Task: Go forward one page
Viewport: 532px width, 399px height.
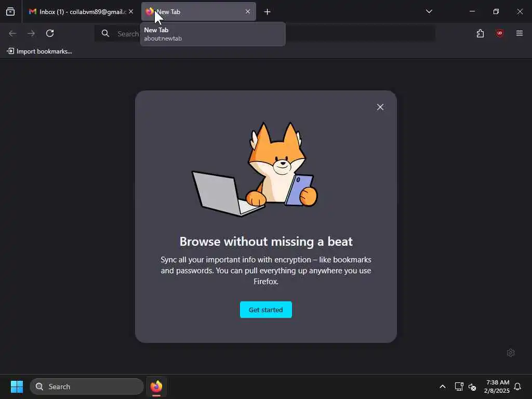Action: click(x=31, y=33)
